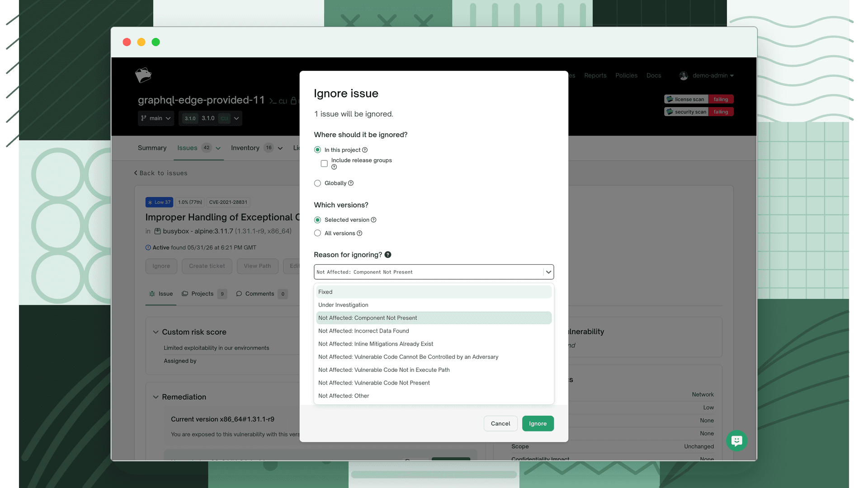Choose Not Affected: Inline Mitigations Already Exist
This screenshot has height=488, width=868.
point(434,344)
